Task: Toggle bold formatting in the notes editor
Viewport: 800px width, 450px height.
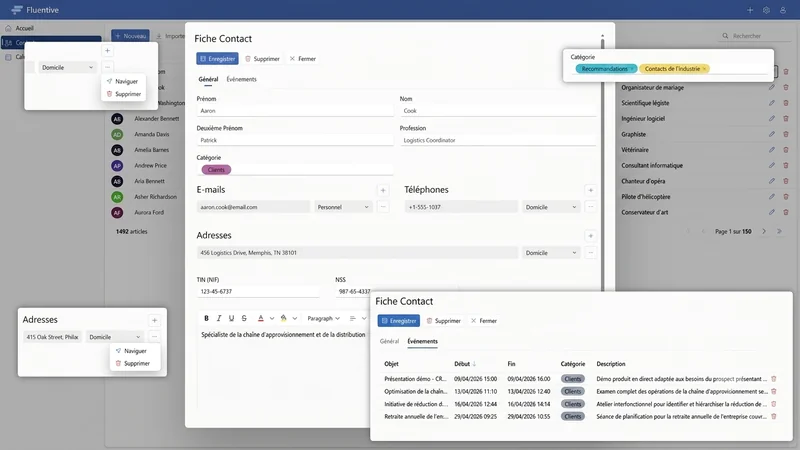Action: coord(206,318)
